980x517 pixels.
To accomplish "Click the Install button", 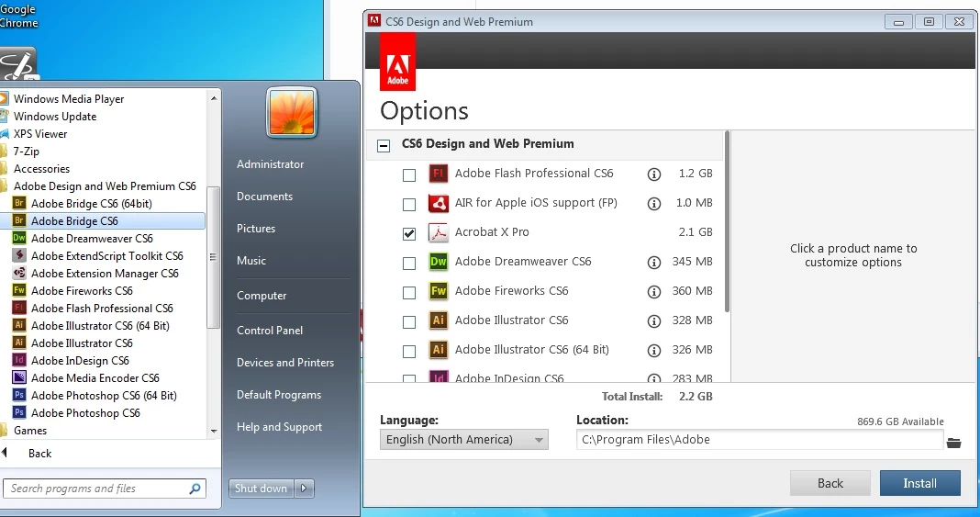I will pyautogui.click(x=920, y=483).
